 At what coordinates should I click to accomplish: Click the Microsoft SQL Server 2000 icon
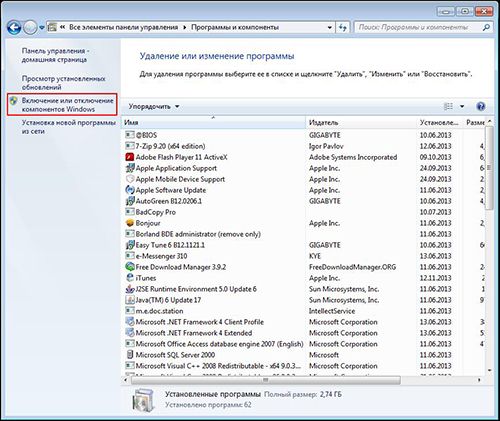pyautogui.click(x=130, y=355)
